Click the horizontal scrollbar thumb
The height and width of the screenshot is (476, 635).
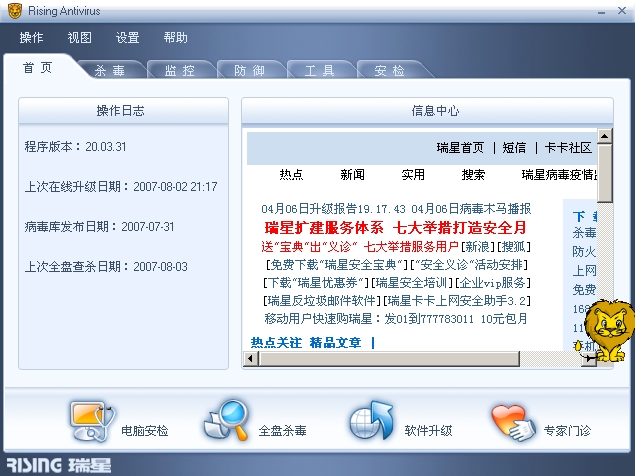tap(389, 359)
